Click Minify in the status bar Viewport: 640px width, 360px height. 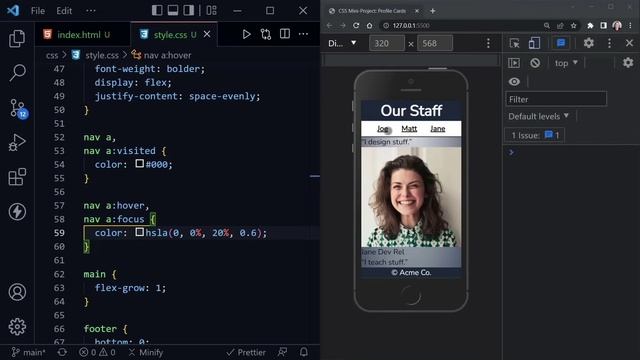(x=146, y=352)
